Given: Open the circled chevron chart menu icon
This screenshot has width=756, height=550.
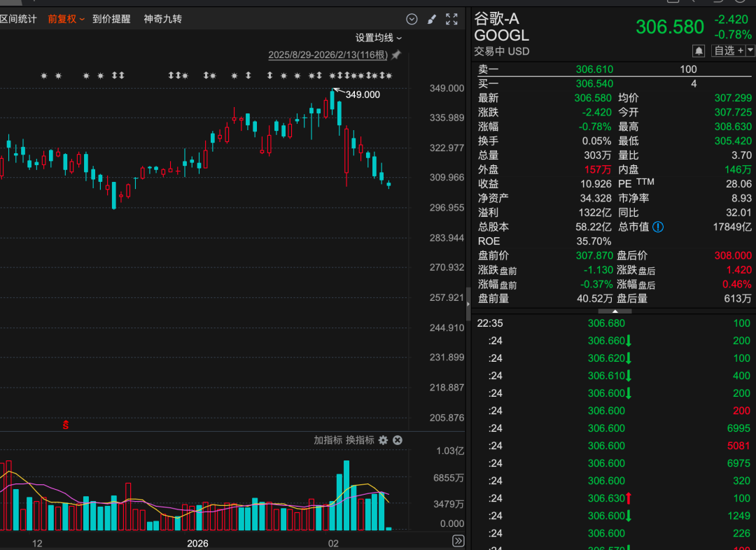Looking at the screenshot, I should 412,20.
